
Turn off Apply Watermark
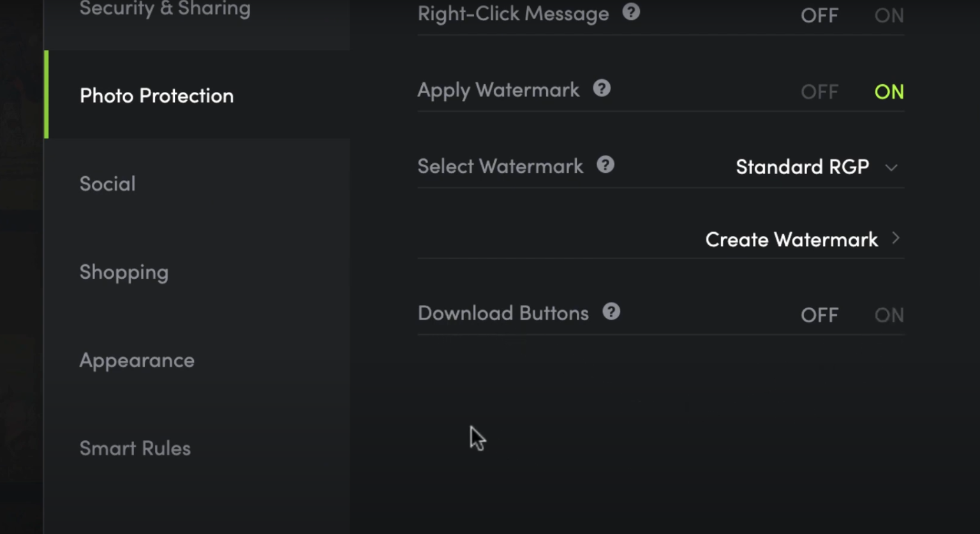pyautogui.click(x=819, y=91)
